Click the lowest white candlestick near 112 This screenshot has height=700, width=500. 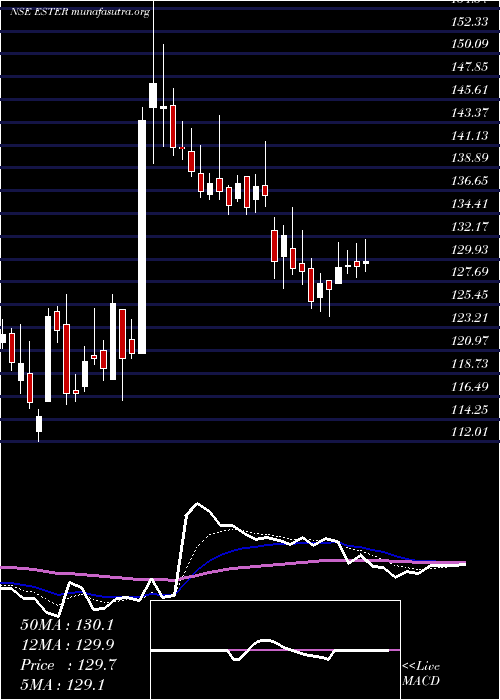point(39,424)
